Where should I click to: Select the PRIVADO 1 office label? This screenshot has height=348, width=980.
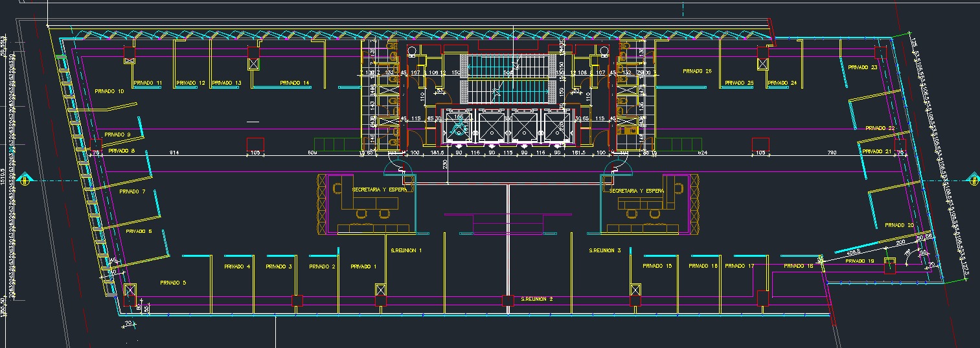coord(363,266)
